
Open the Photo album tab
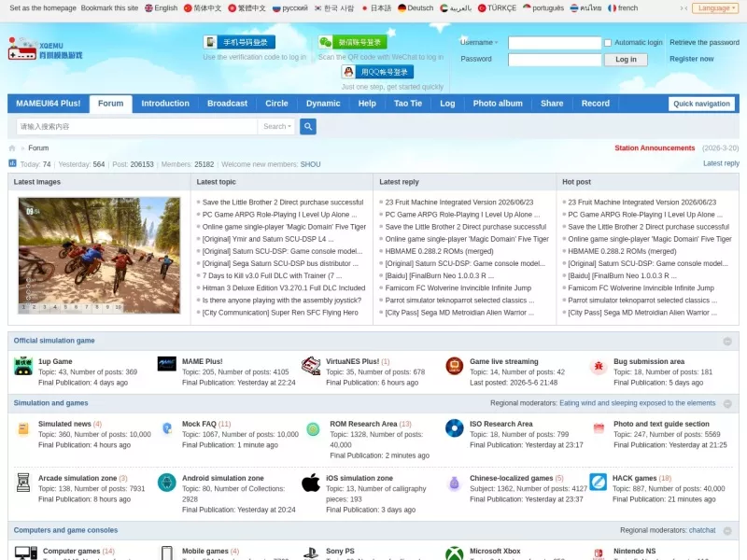[x=498, y=104]
